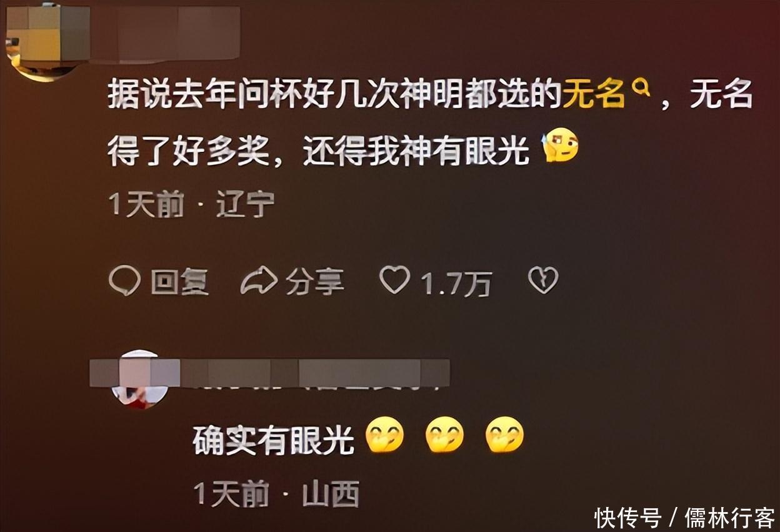
Task: Click the third smiling emoji in reply
Action: coord(505,435)
